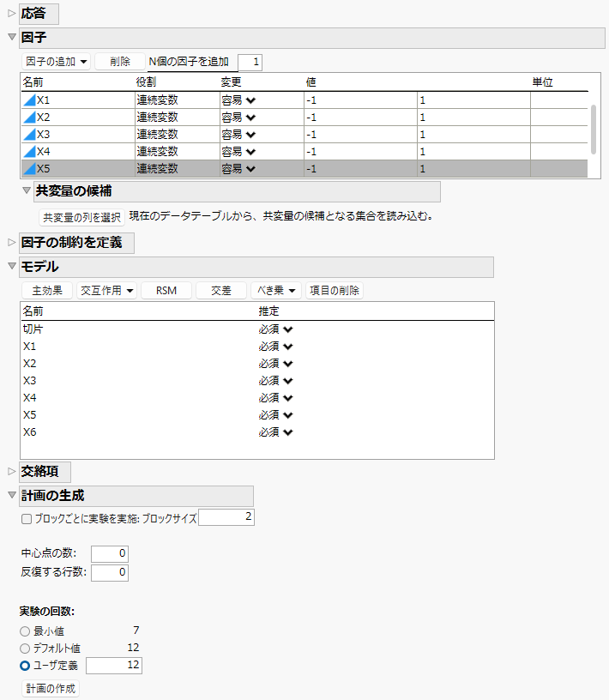Open the 交互作用 dropdown button
Image resolution: width=609 pixels, height=700 pixels.
click(x=106, y=291)
